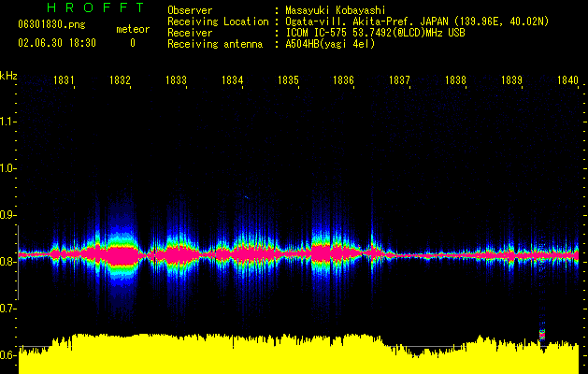Click the 0.6 kHz axis label

point(7,355)
